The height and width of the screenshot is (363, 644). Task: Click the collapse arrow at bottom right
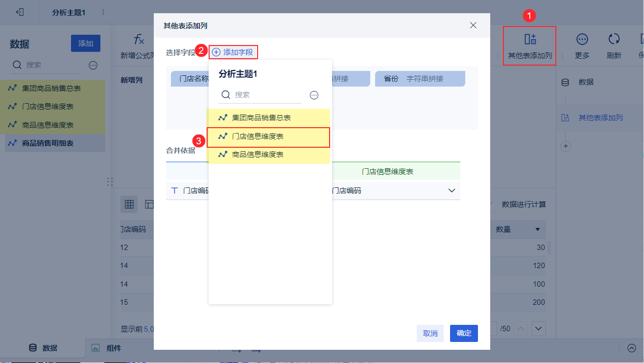click(631, 348)
